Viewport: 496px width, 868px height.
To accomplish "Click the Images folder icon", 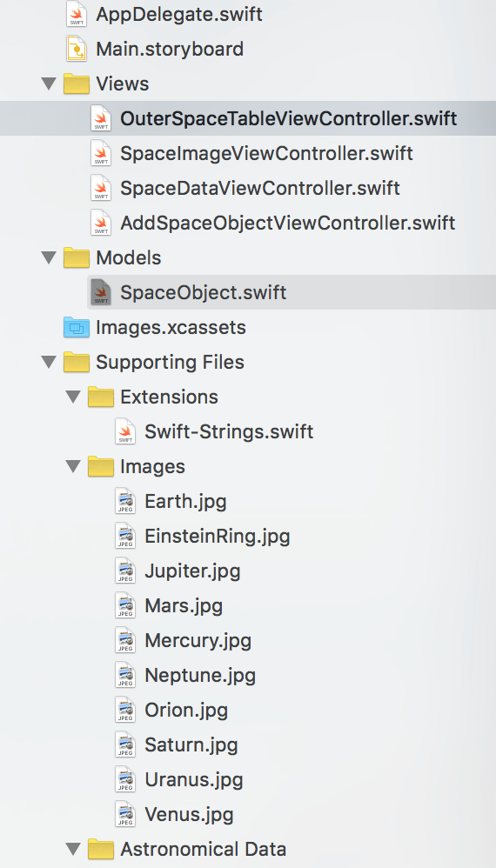I will 101,467.
